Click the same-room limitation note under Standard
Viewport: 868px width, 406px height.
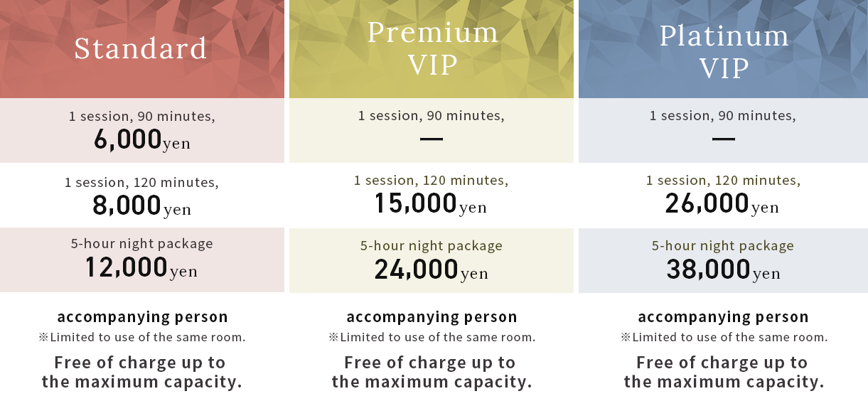[142, 338]
